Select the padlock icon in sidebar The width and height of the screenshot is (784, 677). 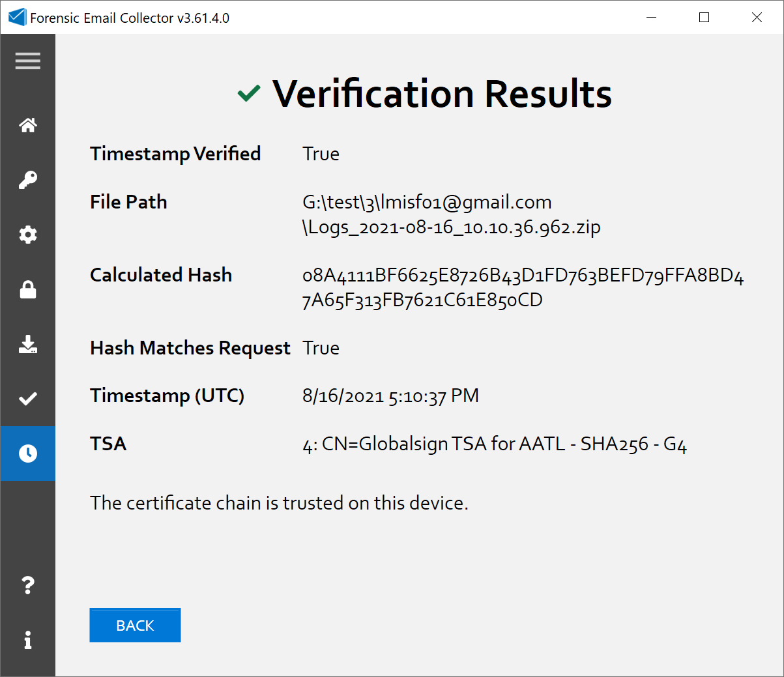pyautogui.click(x=28, y=289)
